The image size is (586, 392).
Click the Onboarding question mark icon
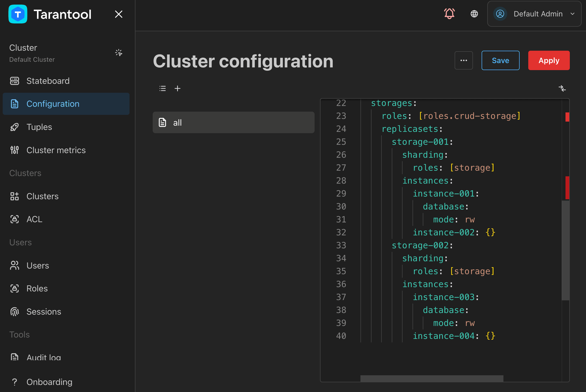[x=15, y=382]
